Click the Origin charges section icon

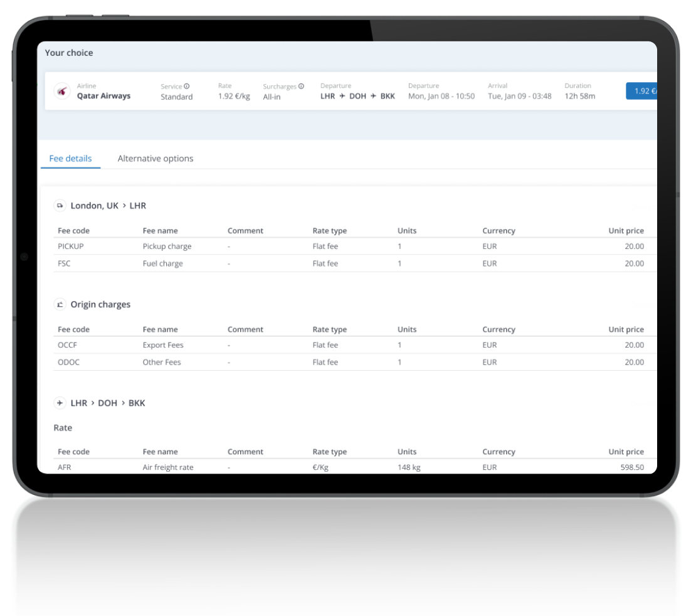60,304
